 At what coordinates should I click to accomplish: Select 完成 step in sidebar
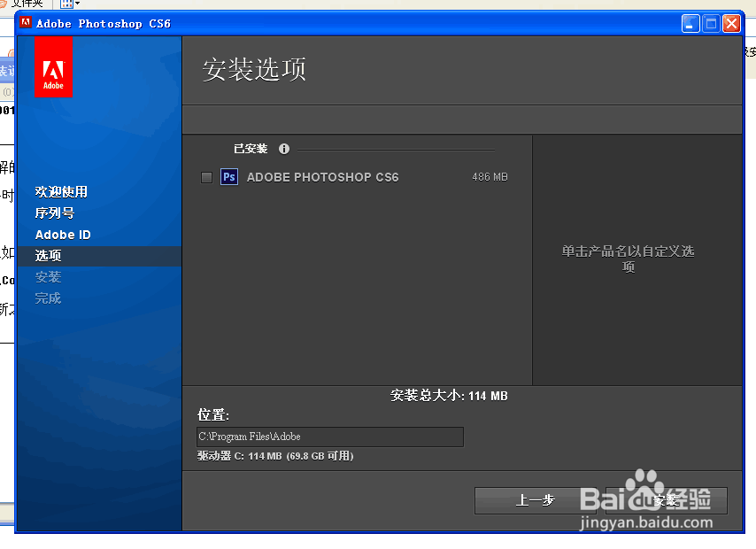click(x=48, y=298)
